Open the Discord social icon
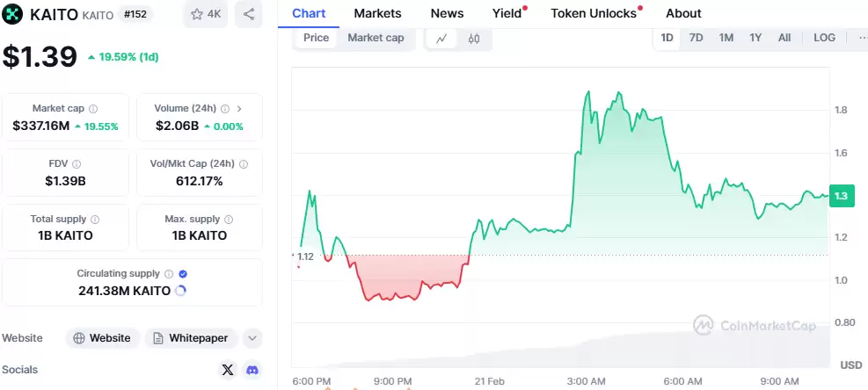The height and width of the screenshot is (390, 868). 252,370
